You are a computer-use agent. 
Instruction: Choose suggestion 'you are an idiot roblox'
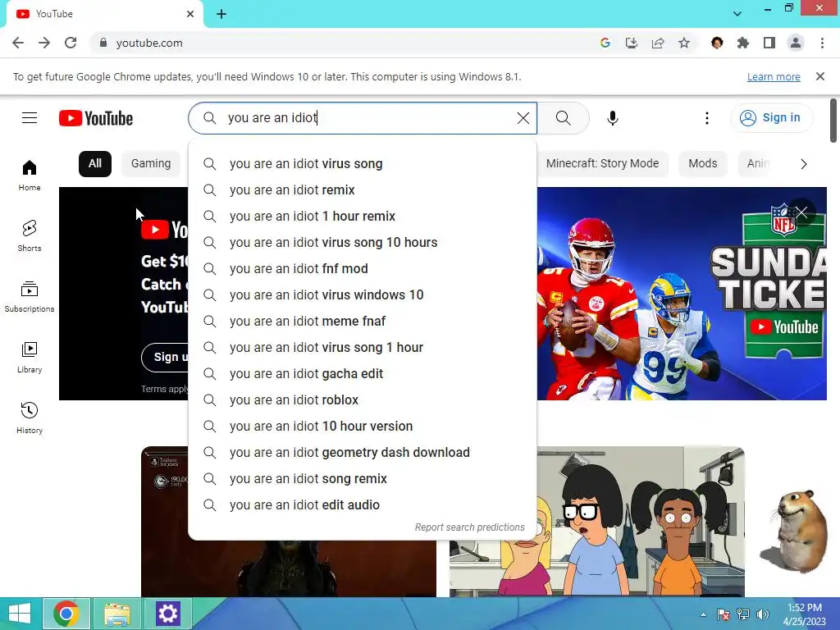(x=363, y=400)
